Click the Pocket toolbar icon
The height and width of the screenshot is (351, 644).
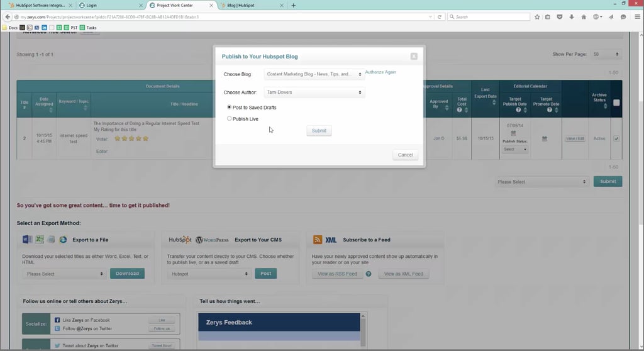(559, 17)
